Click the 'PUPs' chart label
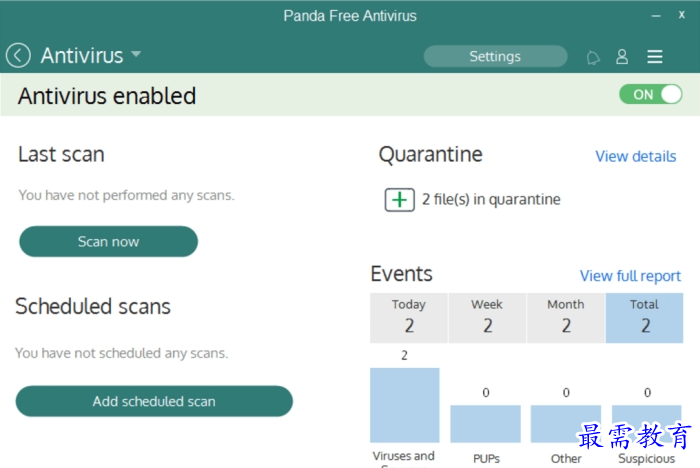This screenshot has width=700, height=468. pyautogui.click(x=486, y=459)
